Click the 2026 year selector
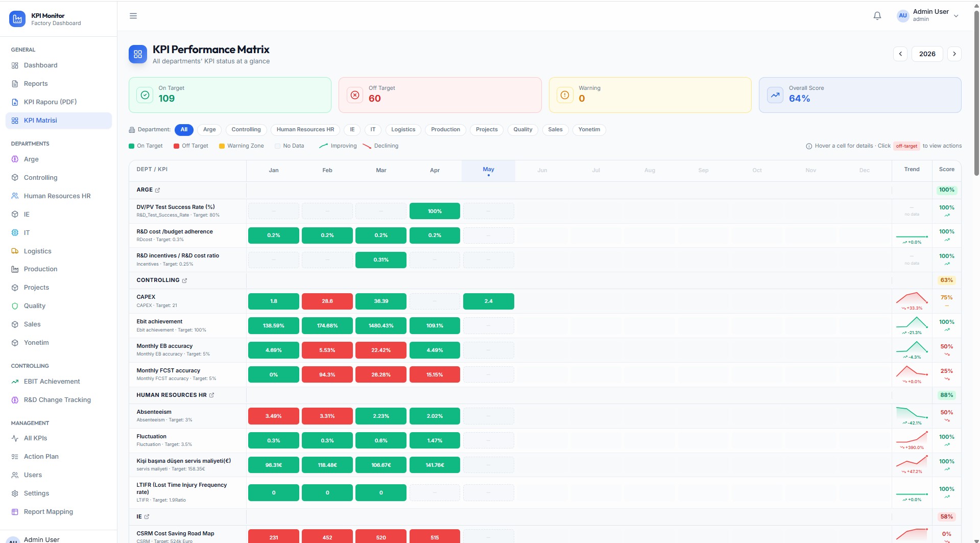The width and height of the screenshot is (980, 543). pos(927,54)
